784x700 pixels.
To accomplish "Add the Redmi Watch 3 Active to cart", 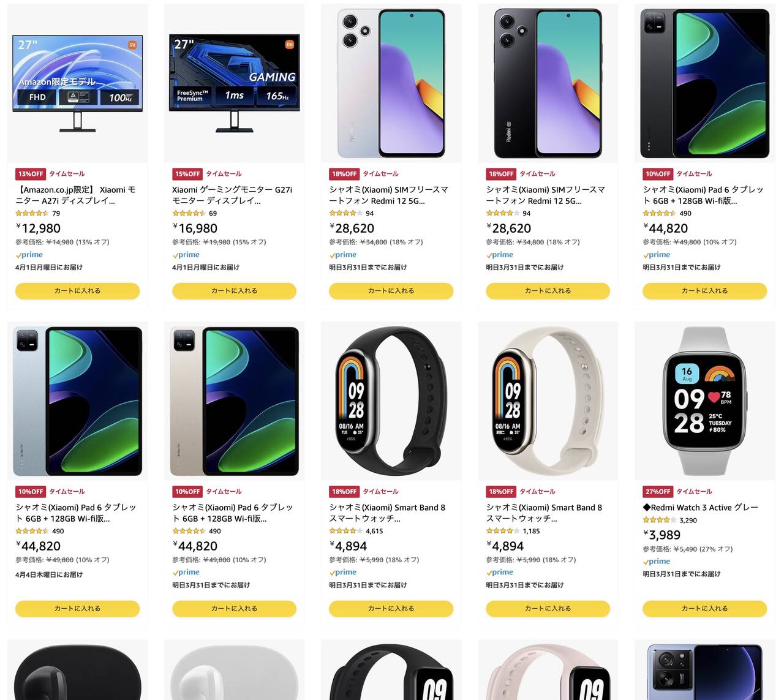I will tap(704, 609).
